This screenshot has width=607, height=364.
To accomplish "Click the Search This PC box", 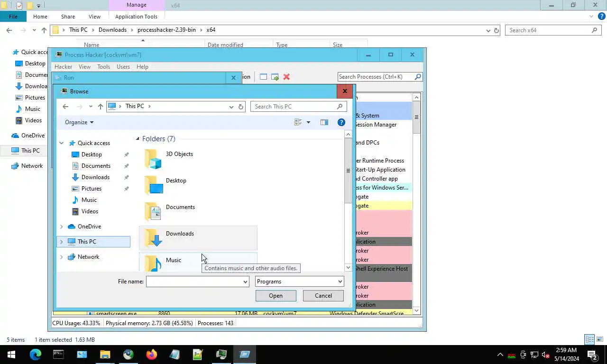I will point(298,107).
